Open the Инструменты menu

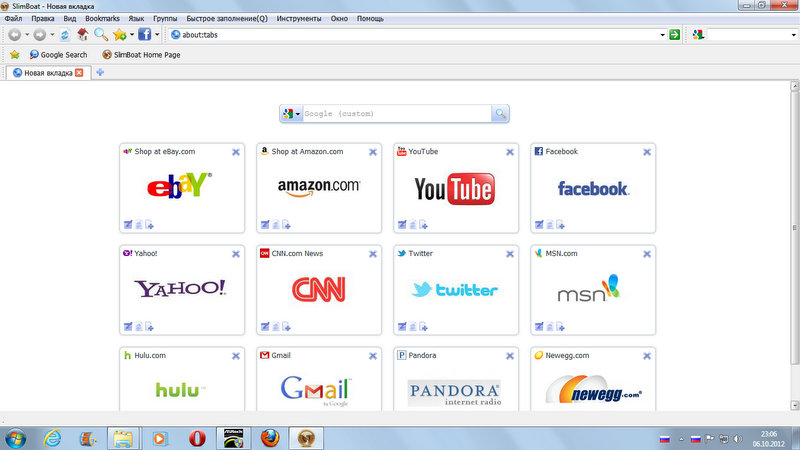[299, 18]
